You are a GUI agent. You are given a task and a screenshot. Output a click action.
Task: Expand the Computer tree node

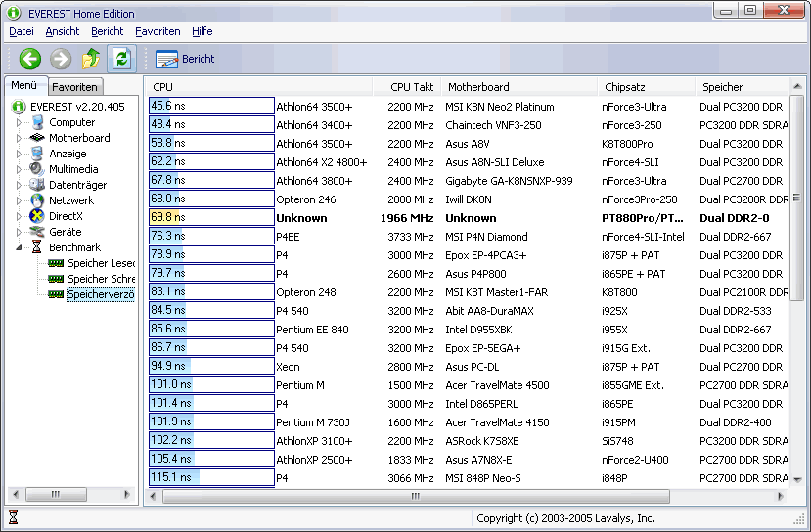pyautogui.click(x=19, y=122)
